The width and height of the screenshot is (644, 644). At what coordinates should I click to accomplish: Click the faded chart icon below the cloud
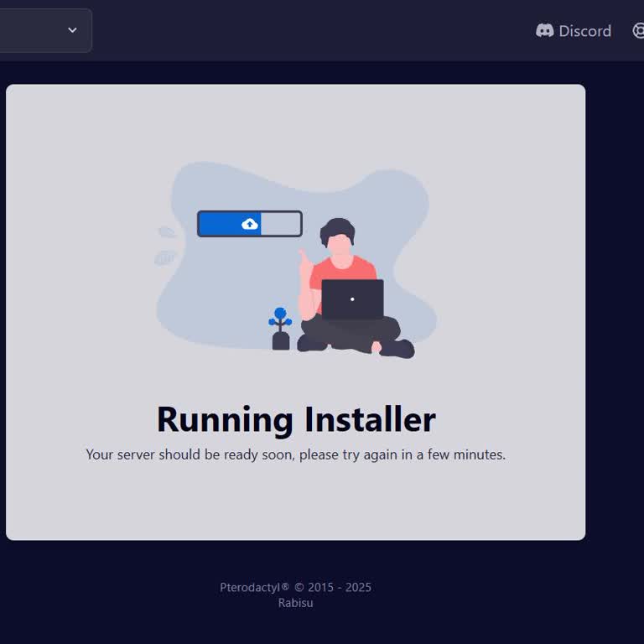pyautogui.click(x=165, y=257)
